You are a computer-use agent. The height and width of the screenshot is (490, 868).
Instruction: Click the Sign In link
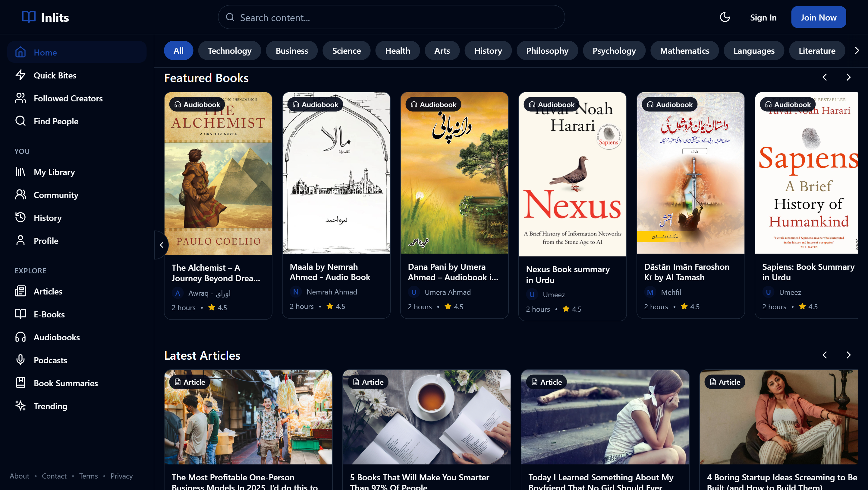click(763, 17)
